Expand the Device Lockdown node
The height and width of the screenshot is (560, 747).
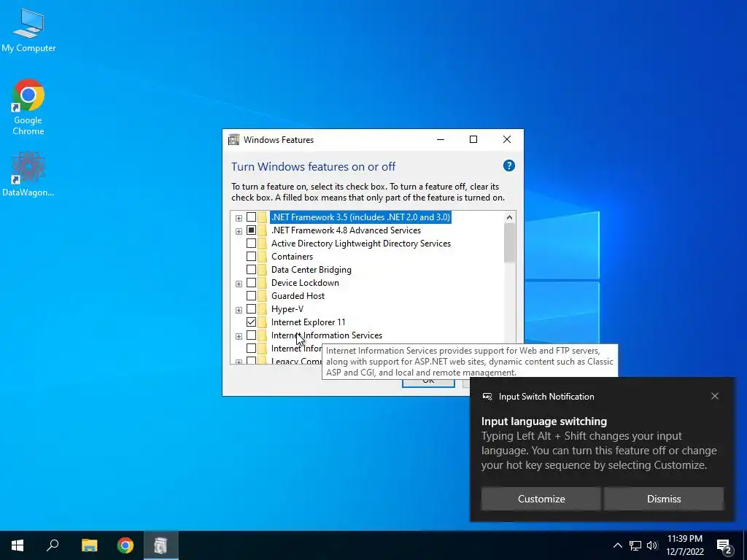click(239, 284)
